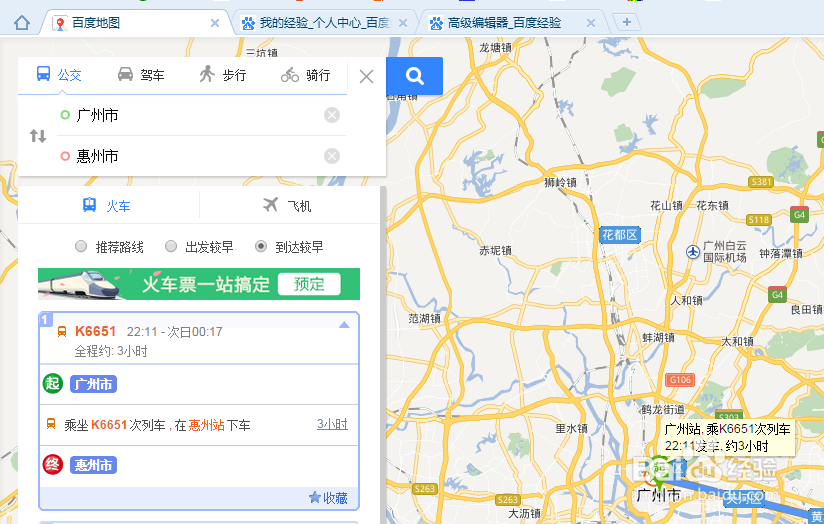Click the 花东镇 town label
The width and height of the screenshot is (824, 524).
pyautogui.click(x=713, y=205)
